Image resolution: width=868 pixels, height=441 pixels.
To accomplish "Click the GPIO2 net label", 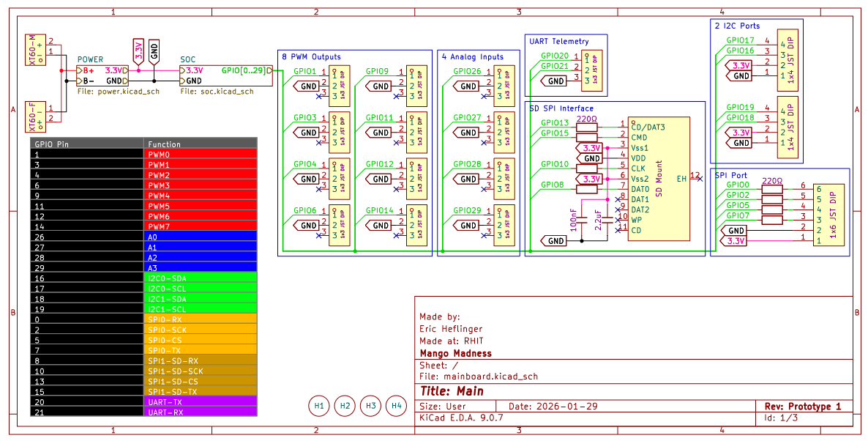I will (x=737, y=195).
